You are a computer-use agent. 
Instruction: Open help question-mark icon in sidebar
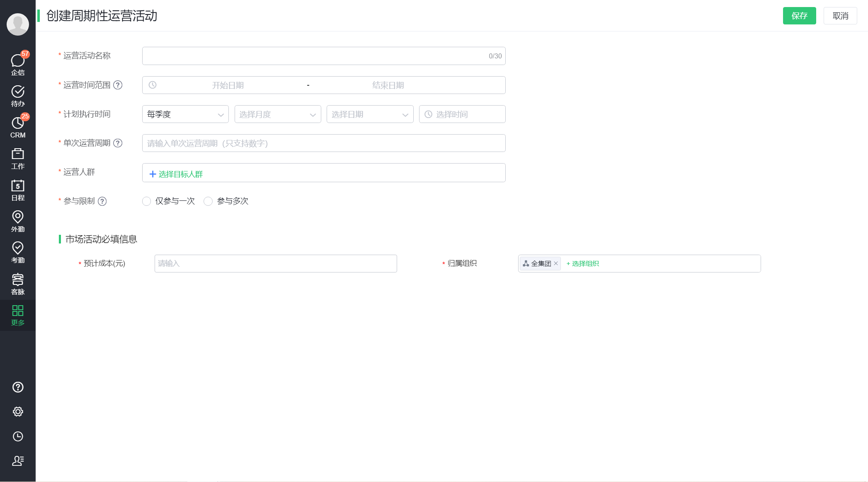click(x=18, y=387)
